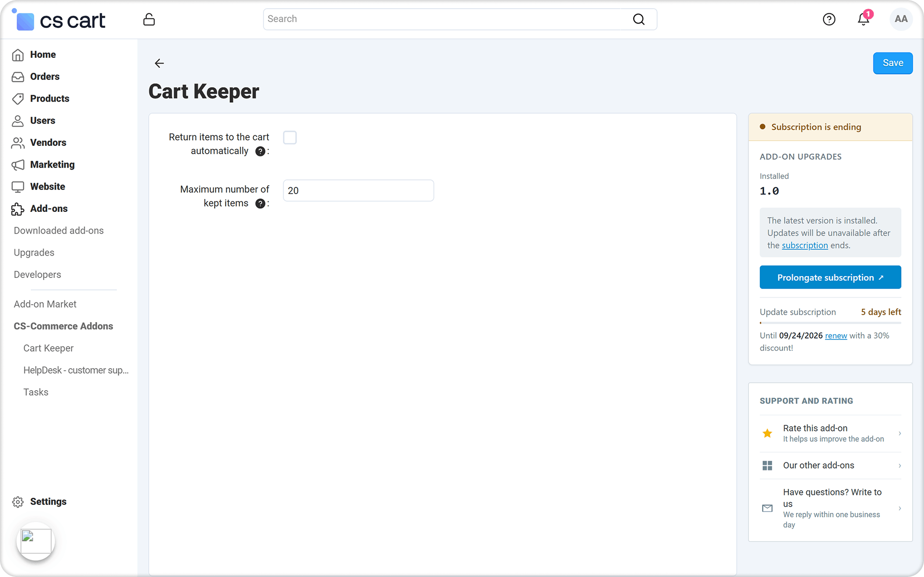Open HelpDesk - customer support add-on

tap(76, 370)
